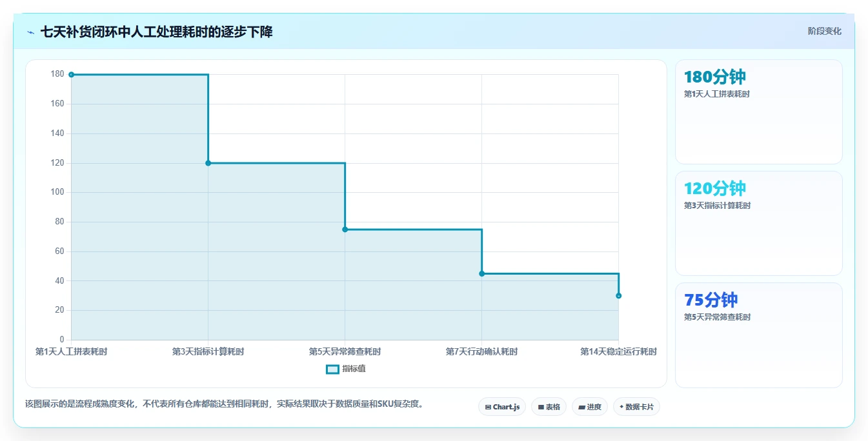Click the y-axis tick label 100
This screenshot has width=868, height=441.
57,192
